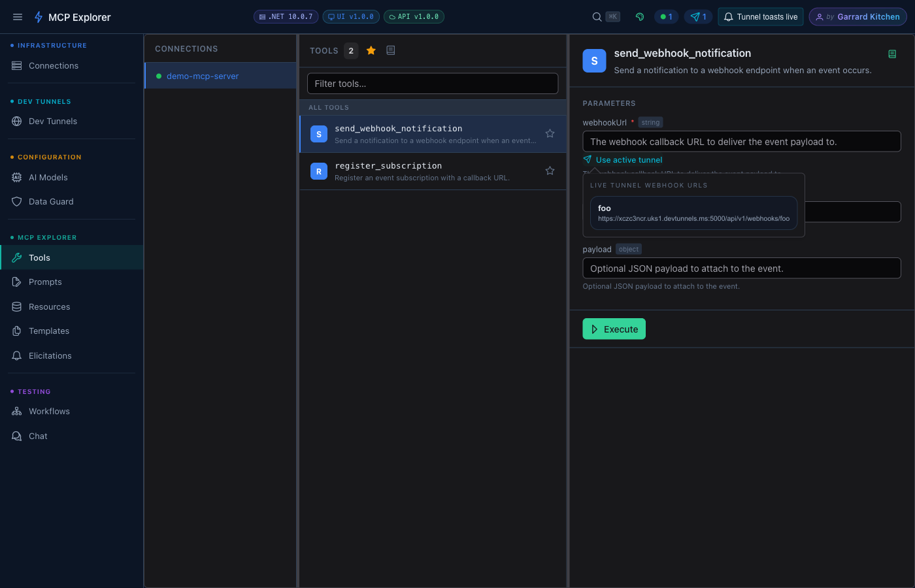Viewport: 915px width, 588px height.
Task: Click the send_webhook_notification detail title
Action: 682,53
